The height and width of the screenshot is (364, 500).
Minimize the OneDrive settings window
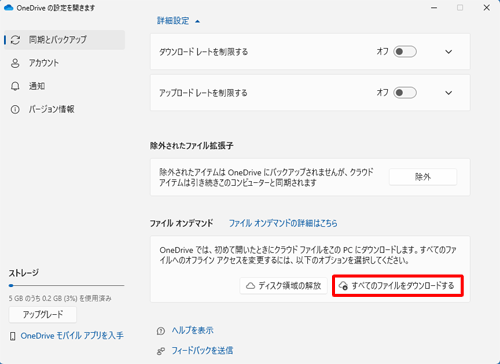(434, 8)
